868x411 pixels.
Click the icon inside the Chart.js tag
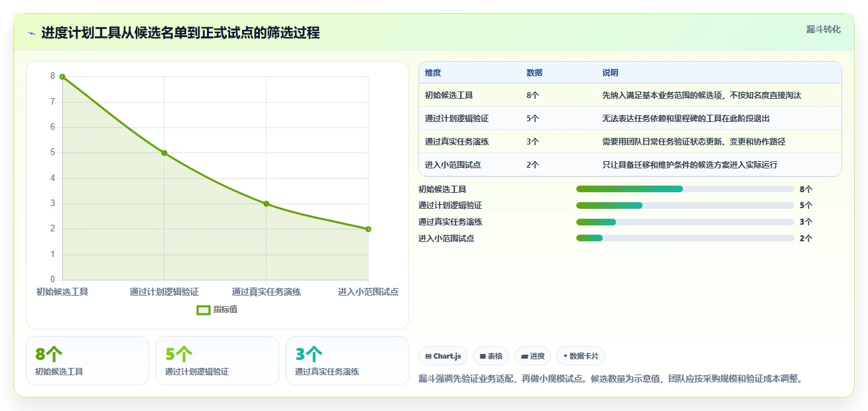click(x=428, y=357)
